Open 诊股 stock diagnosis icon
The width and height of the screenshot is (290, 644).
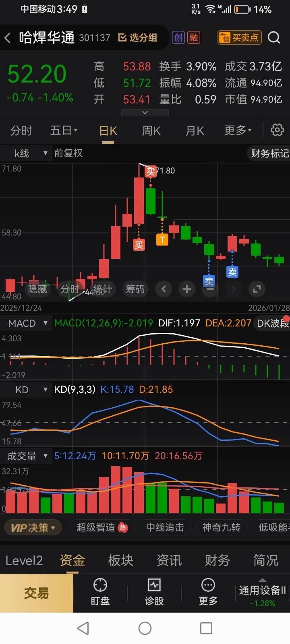pyautogui.click(x=154, y=592)
